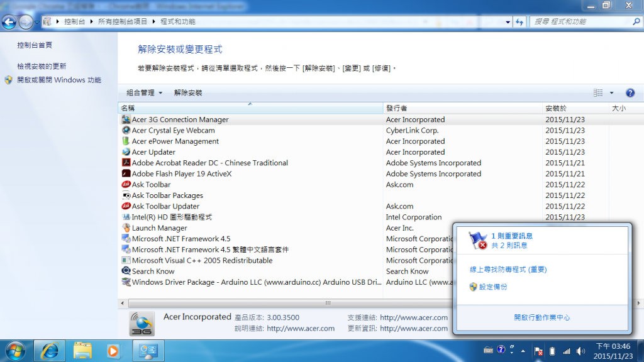644x362 pixels.
Task: Click the Acer Updater program icon
Action: (126, 152)
